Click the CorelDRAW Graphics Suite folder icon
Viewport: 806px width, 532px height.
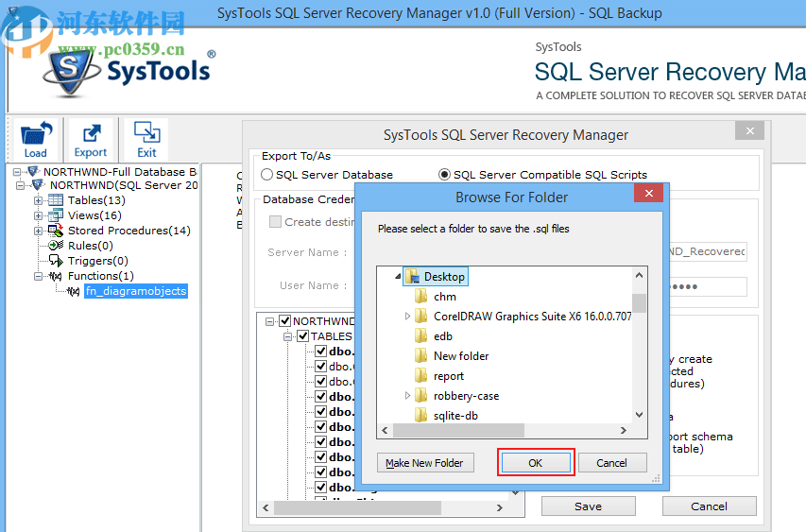421,317
